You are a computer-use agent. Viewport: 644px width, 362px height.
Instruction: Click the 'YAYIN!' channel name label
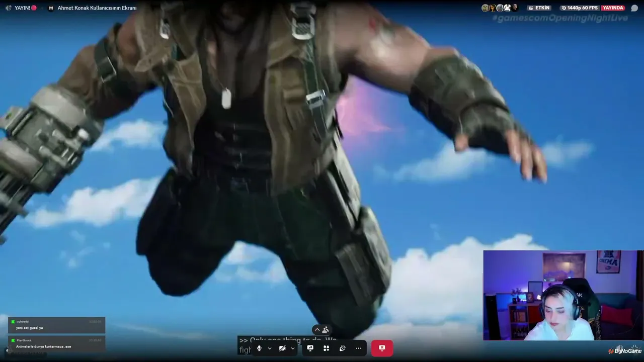click(23, 8)
